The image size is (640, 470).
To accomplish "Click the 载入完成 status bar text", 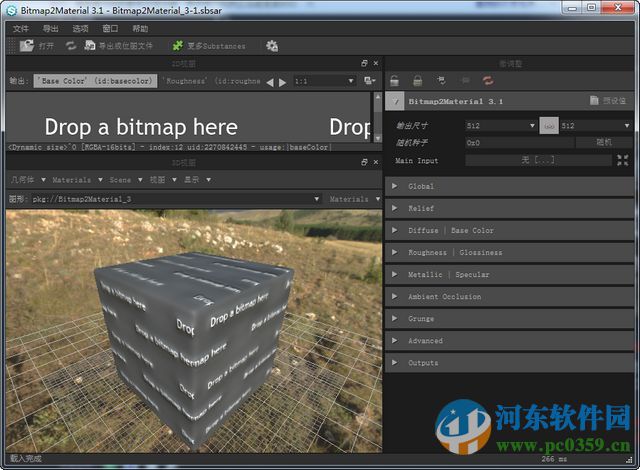I will point(26,459).
